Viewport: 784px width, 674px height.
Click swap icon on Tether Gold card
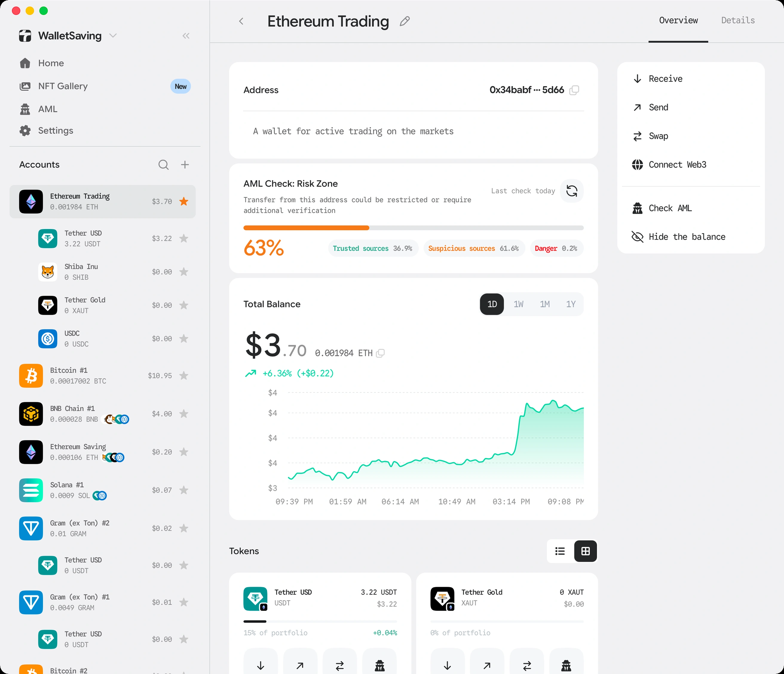527,664
